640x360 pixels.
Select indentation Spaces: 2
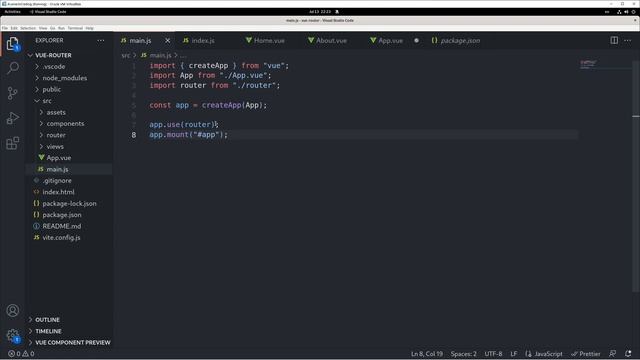pyautogui.click(x=463, y=354)
